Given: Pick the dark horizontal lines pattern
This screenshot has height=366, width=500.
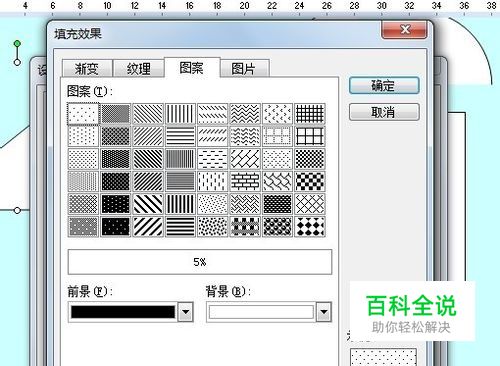Looking at the screenshot, I should 180,227.
